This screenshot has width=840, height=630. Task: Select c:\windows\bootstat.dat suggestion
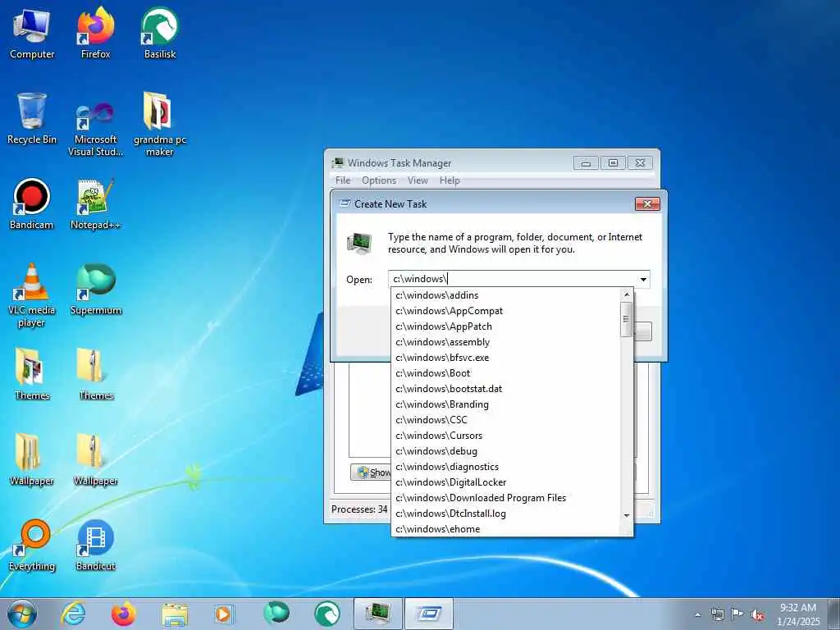[x=505, y=388]
